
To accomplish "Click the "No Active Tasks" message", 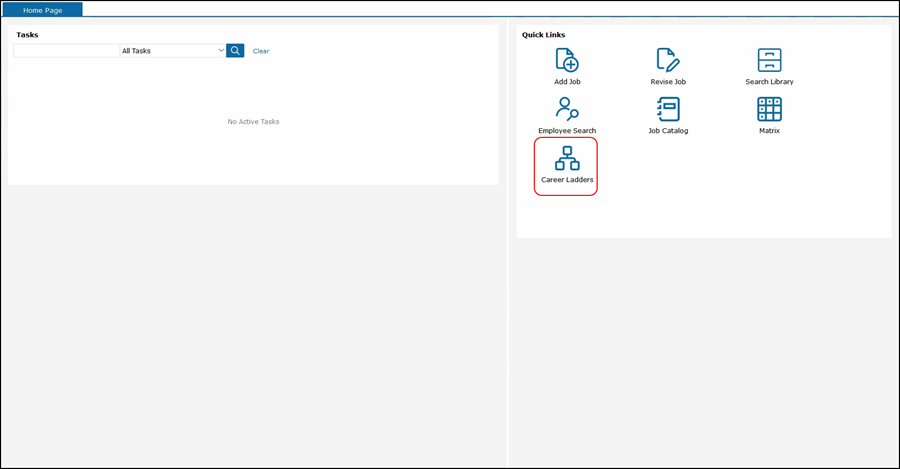I will 253,122.
